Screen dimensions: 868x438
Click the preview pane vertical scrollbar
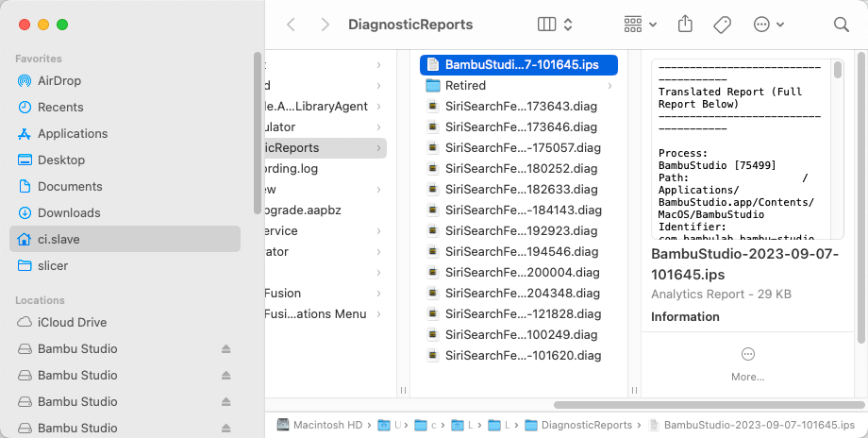(x=860, y=196)
